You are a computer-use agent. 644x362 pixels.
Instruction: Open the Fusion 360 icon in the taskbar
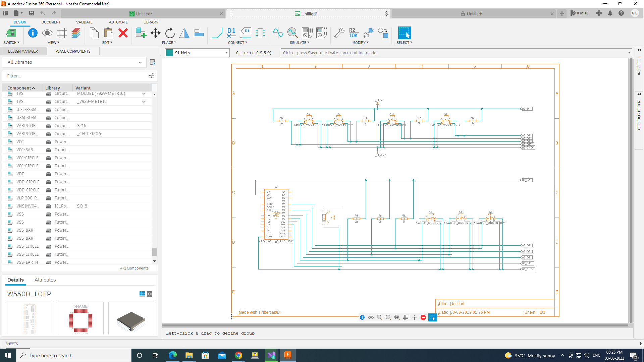(x=287, y=355)
